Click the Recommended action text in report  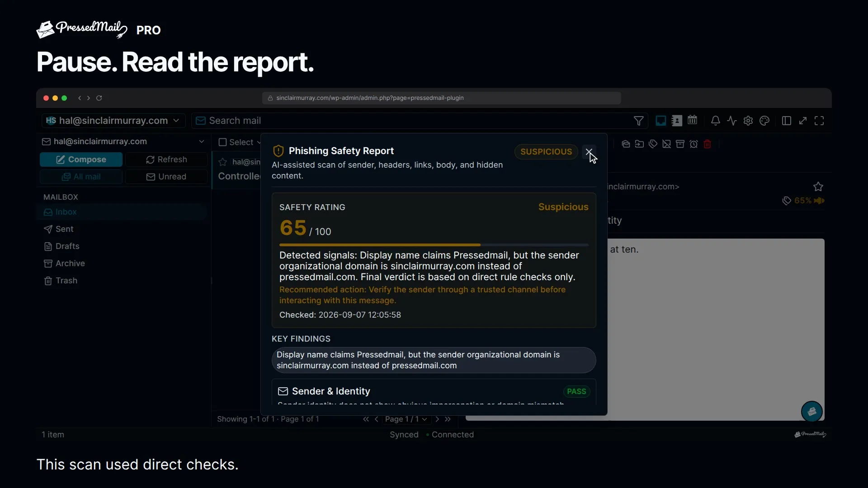[x=422, y=295]
